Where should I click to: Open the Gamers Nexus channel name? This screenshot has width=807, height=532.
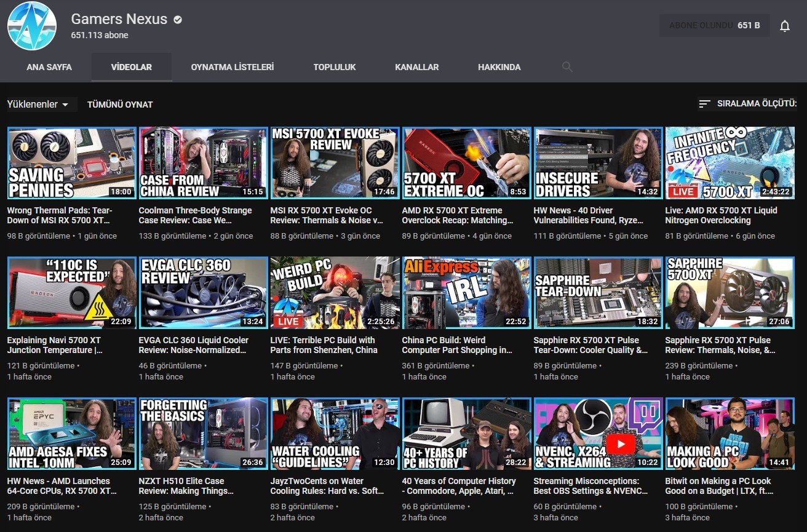point(119,19)
